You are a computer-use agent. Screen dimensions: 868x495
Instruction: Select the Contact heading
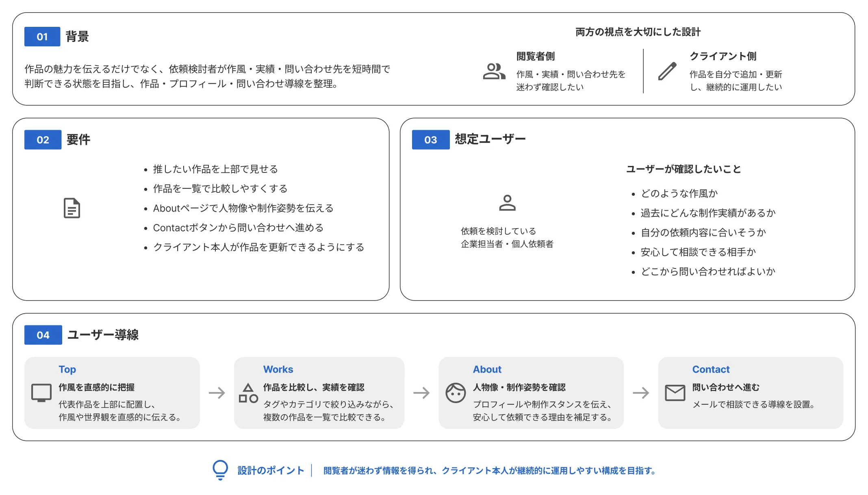711,369
